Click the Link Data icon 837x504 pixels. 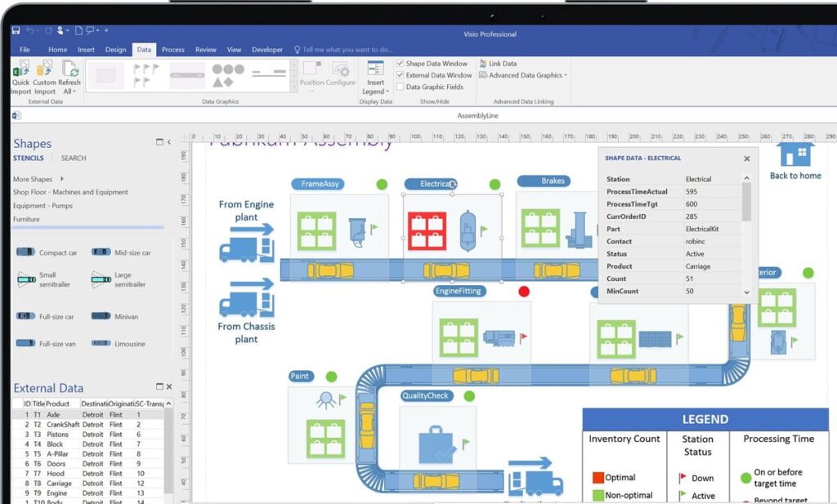[x=492, y=63]
